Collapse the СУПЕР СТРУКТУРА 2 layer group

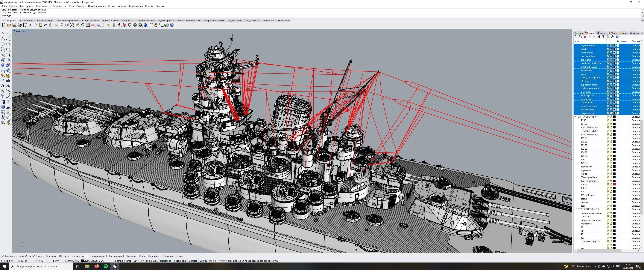click(576, 209)
